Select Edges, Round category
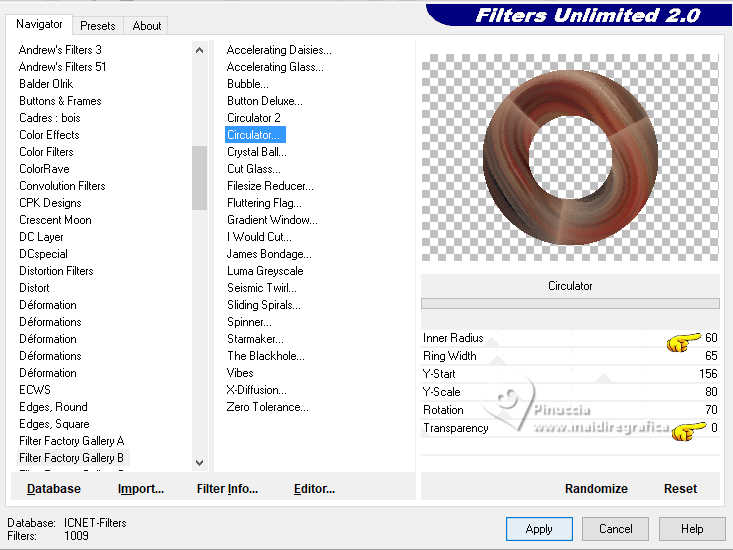733x550 pixels. point(53,407)
